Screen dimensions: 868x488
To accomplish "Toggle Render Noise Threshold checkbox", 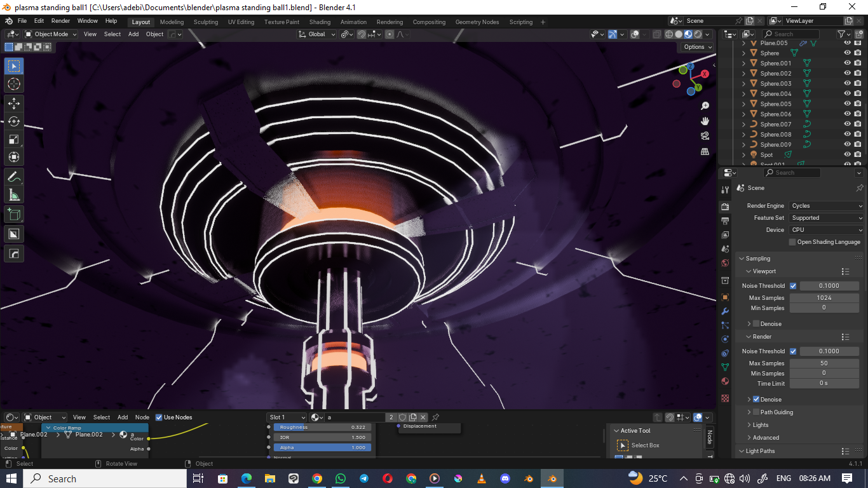I will click(793, 351).
